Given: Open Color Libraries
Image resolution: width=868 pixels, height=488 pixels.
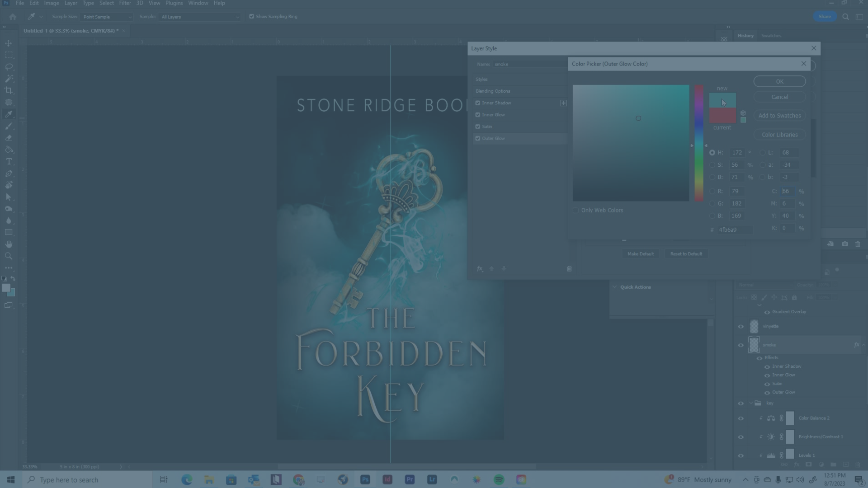Looking at the screenshot, I should 779,135.
